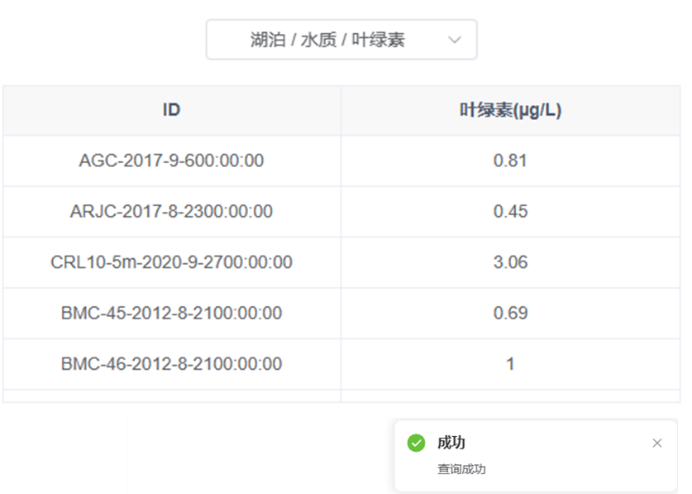Click the chlorophyll value 3.06
The width and height of the screenshot is (692, 494).
[510, 262]
